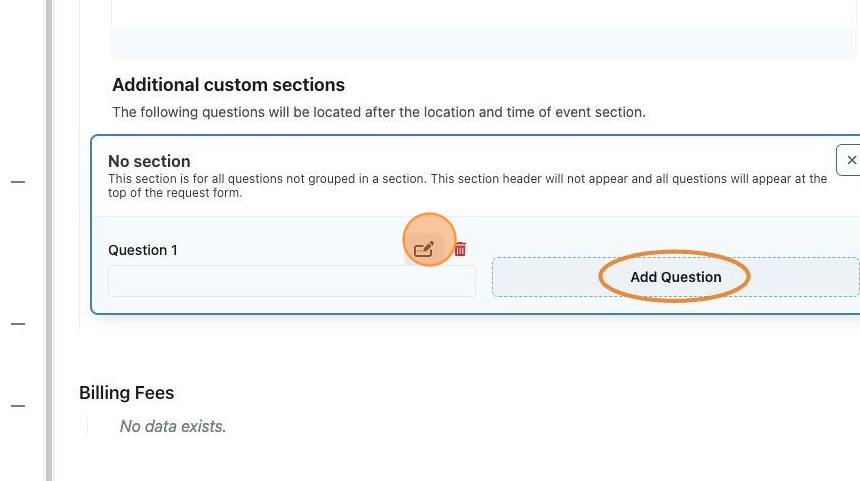Viewport: 860px width, 481px height.
Task: Click the empty text box at the top
Action: pos(484,13)
